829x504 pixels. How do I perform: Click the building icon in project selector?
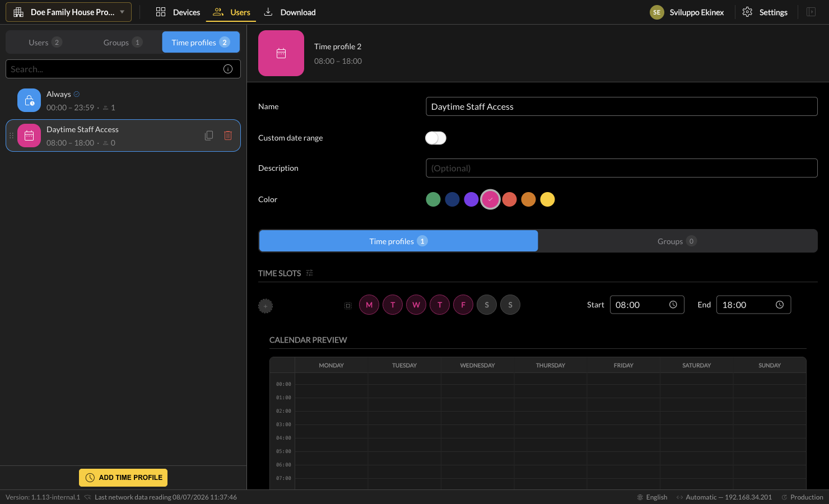(18, 12)
